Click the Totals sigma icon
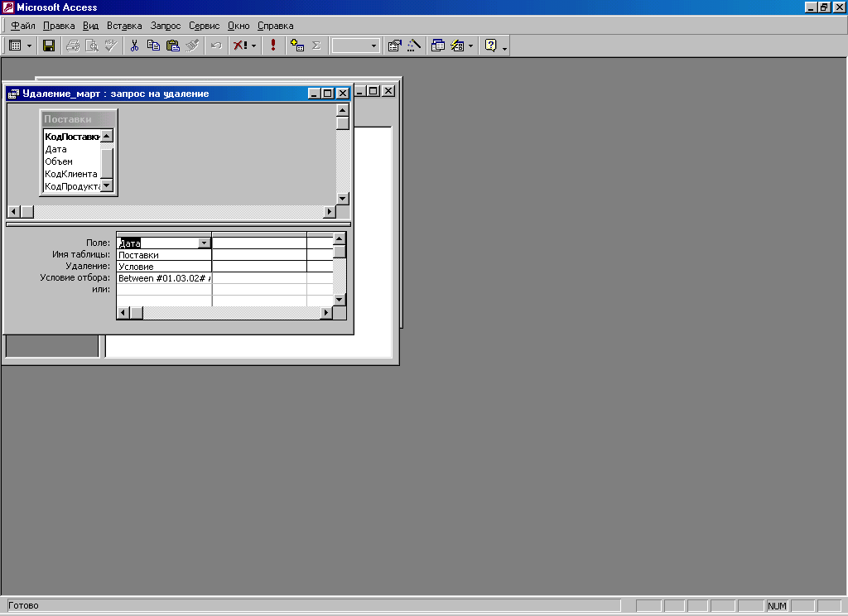This screenshot has height=616, width=848. (316, 46)
